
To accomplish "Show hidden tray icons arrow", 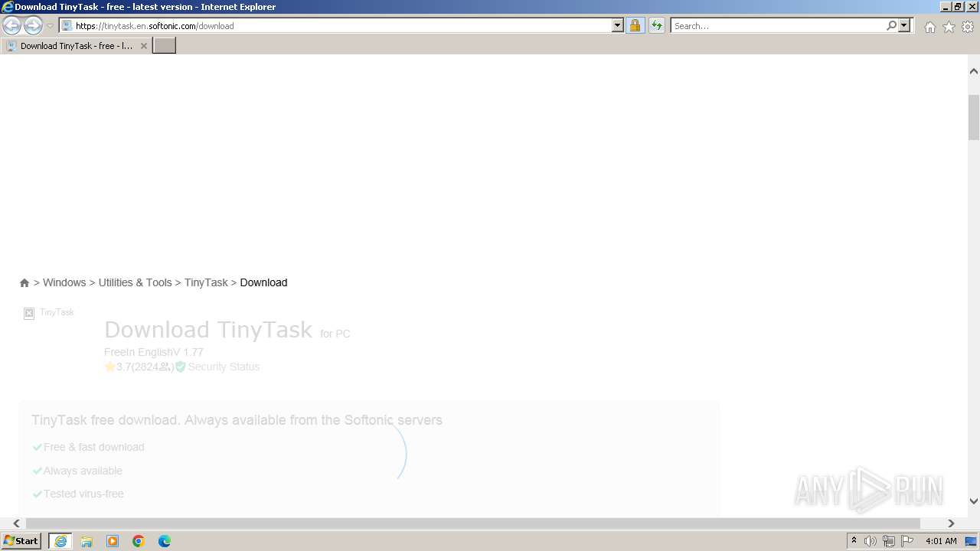I will click(x=854, y=541).
